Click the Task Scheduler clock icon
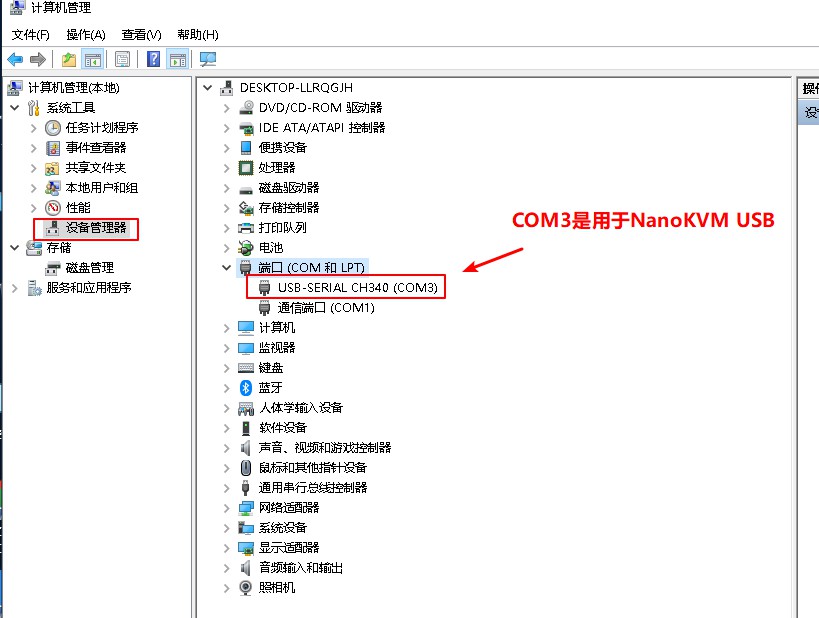Screen dimensions: 819x618 tap(53, 128)
